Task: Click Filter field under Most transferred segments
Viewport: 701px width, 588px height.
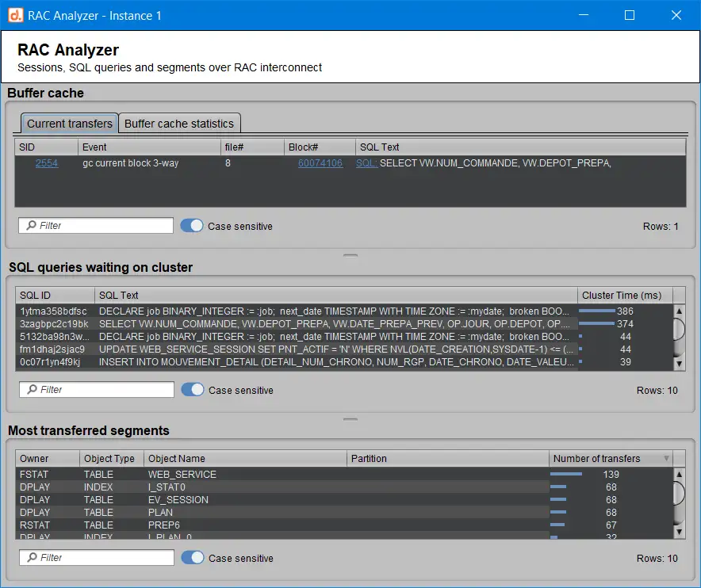Action: [x=97, y=558]
